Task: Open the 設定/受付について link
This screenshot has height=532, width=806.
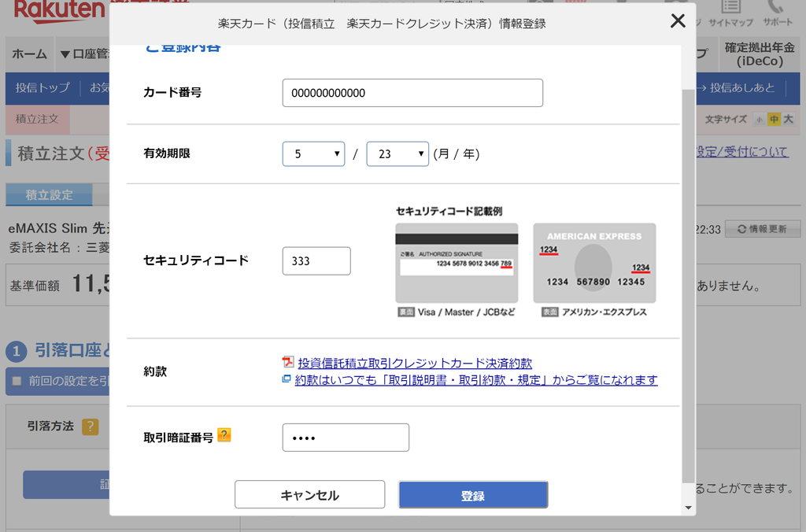Action: pyautogui.click(x=742, y=152)
